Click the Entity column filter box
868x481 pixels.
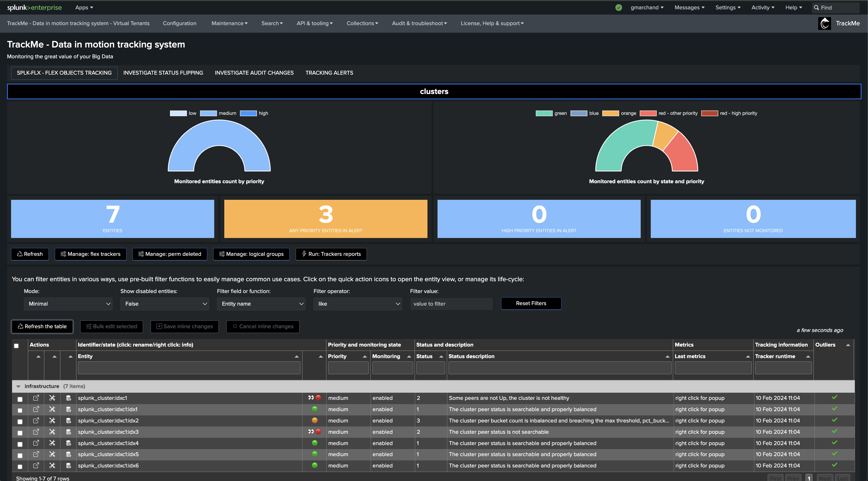(x=189, y=367)
